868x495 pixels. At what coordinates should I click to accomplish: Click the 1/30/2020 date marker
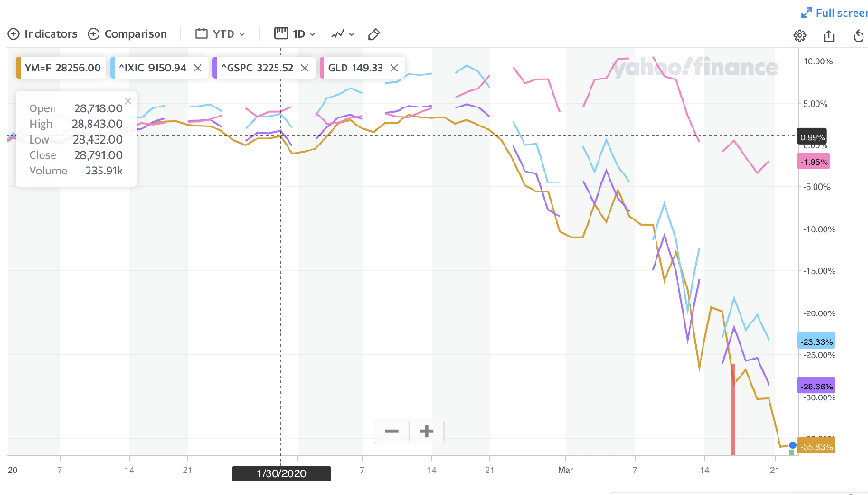click(280, 472)
